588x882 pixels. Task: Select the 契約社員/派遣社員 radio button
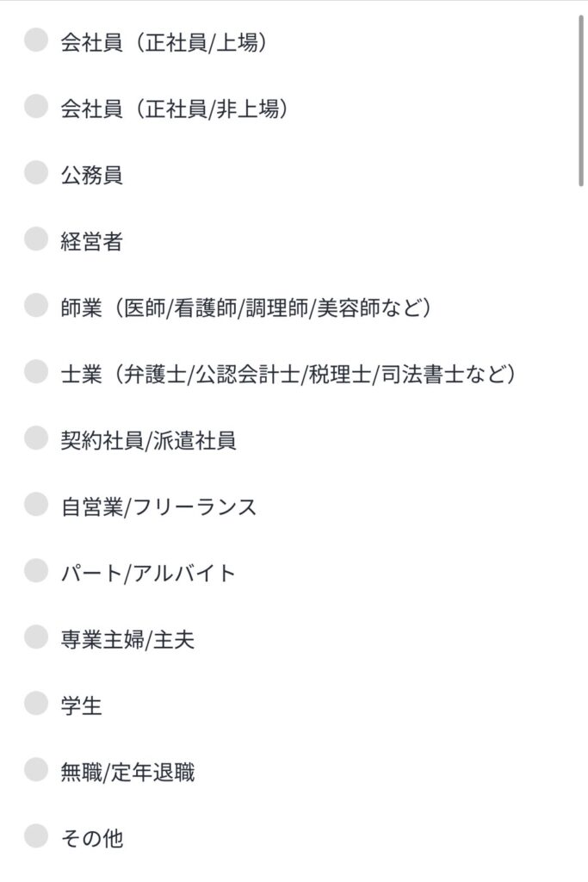coord(36,438)
